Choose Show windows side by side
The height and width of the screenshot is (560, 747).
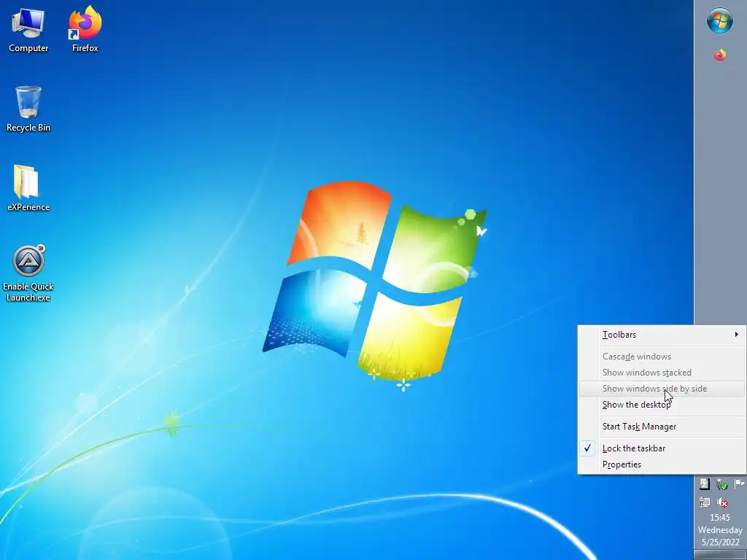point(662,389)
